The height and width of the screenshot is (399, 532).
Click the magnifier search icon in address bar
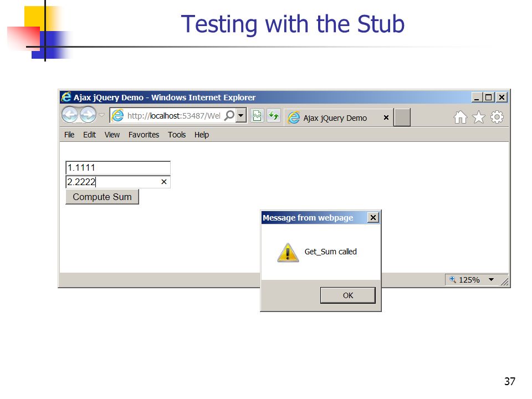229,116
